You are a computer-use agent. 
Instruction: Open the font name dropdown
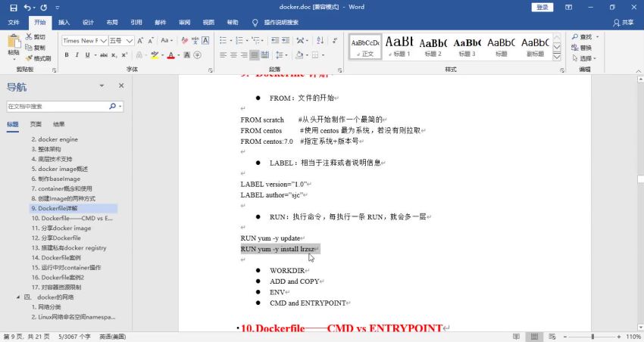click(x=104, y=41)
